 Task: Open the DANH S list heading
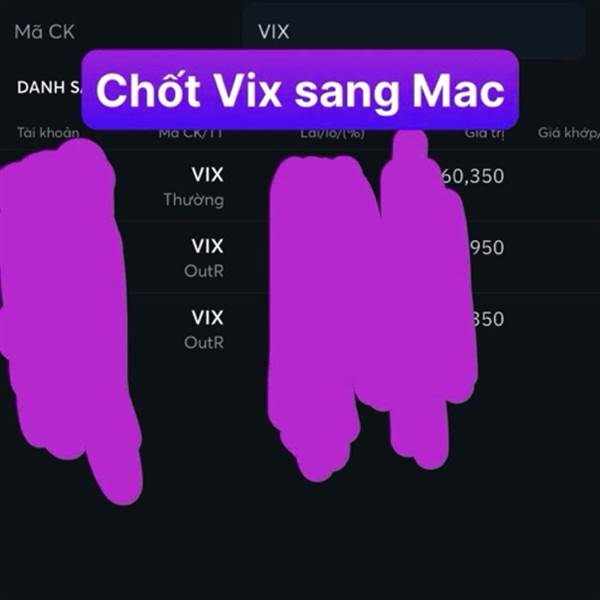pos(49,88)
